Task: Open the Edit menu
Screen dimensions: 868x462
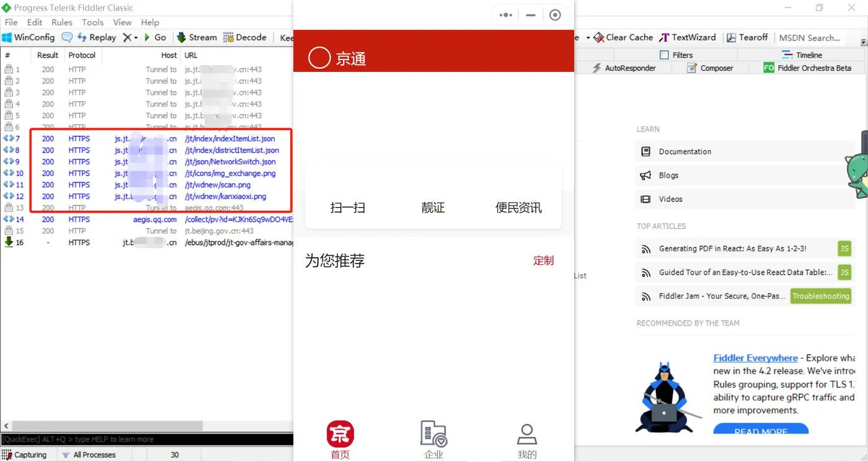Action: tap(35, 22)
